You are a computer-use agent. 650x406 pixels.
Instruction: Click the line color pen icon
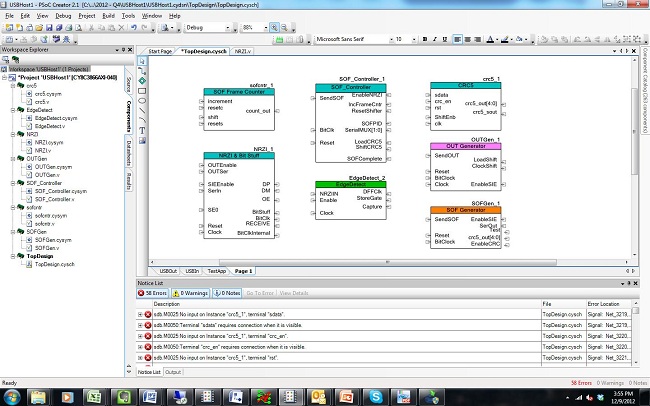(504, 39)
